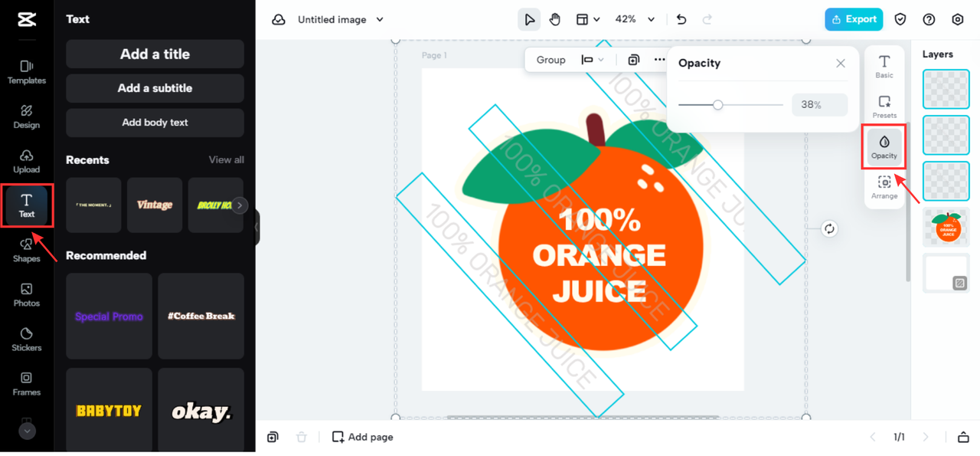This screenshot has width=980, height=456.
Task: Select the Vintage recent text style
Action: [x=155, y=205]
